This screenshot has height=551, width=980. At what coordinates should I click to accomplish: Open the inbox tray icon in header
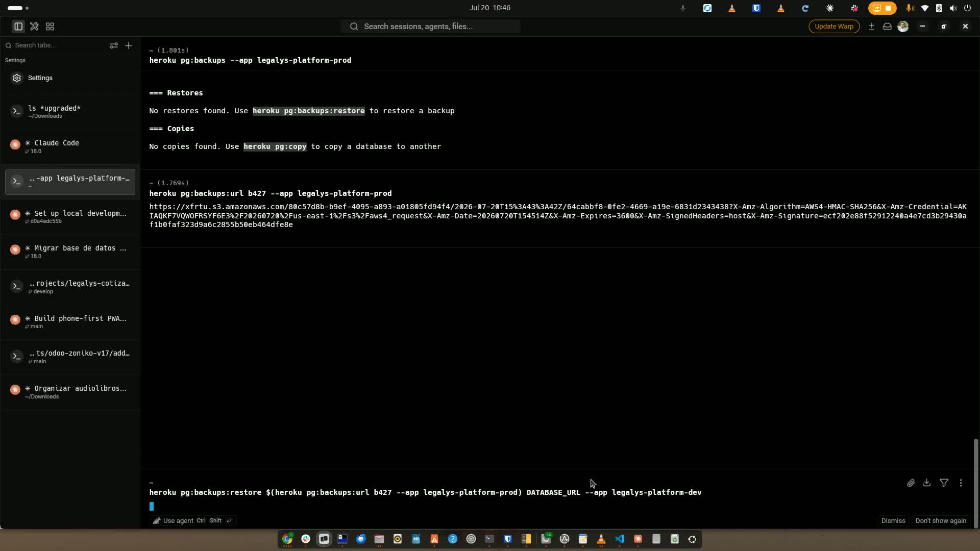tap(887, 27)
